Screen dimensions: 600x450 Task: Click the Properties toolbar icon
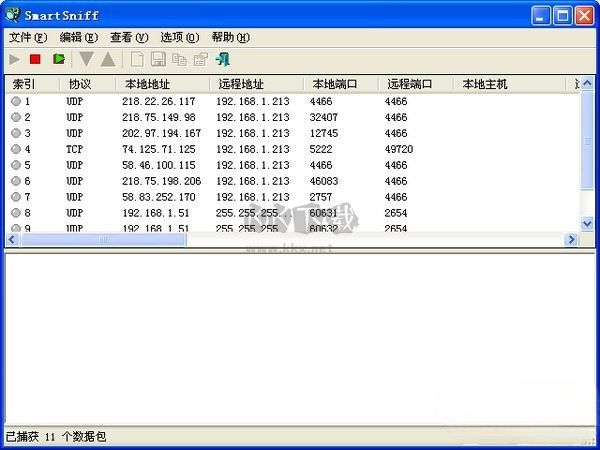click(x=201, y=59)
